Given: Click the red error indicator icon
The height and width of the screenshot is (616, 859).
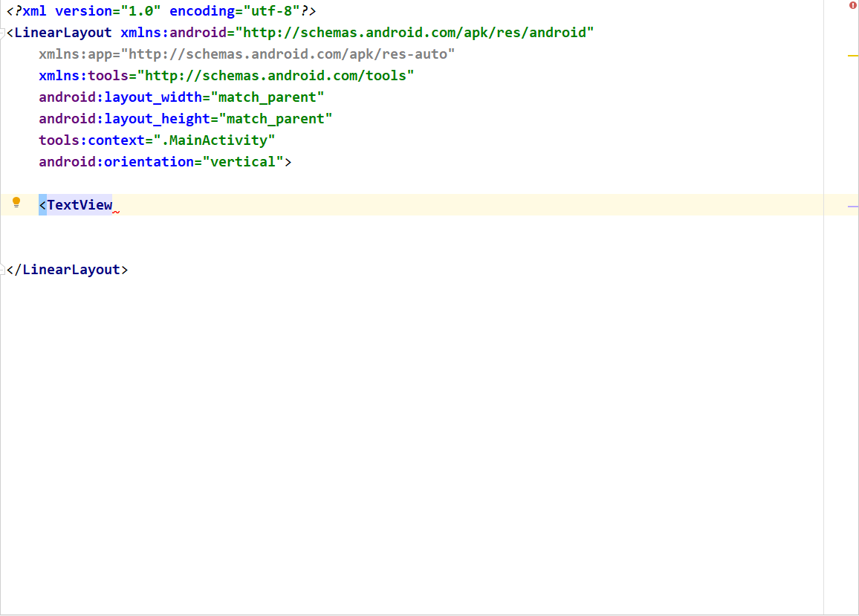Looking at the screenshot, I should point(853,5).
